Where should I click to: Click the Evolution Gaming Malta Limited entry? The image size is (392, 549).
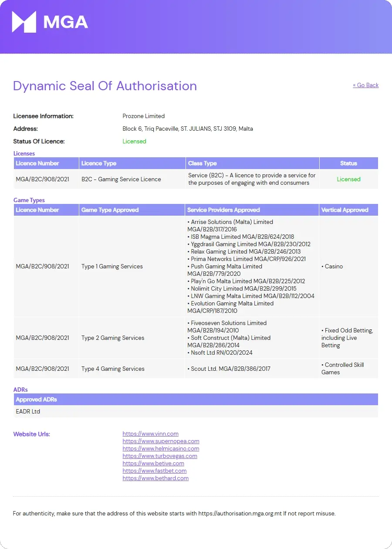230,307
